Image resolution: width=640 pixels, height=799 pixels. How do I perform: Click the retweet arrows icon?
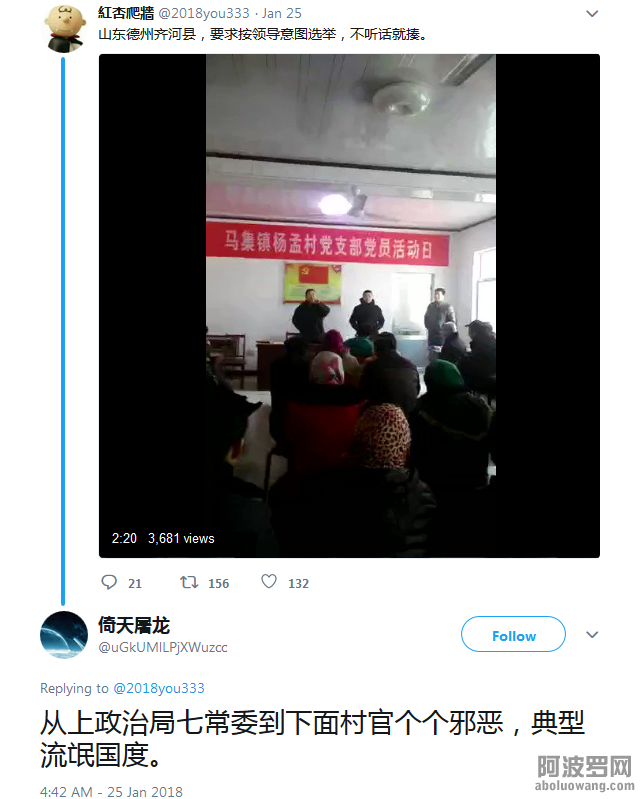click(190, 582)
